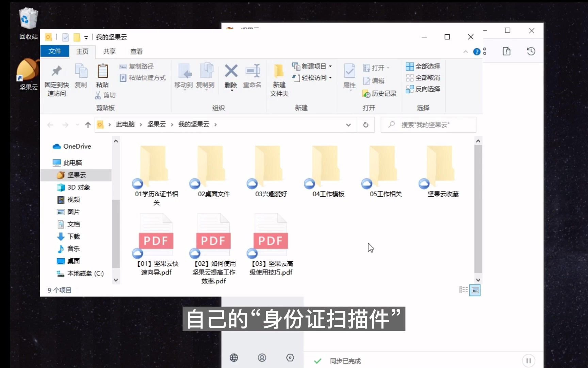Select OneDrive in navigation pane
The height and width of the screenshot is (368, 588).
pyautogui.click(x=72, y=147)
